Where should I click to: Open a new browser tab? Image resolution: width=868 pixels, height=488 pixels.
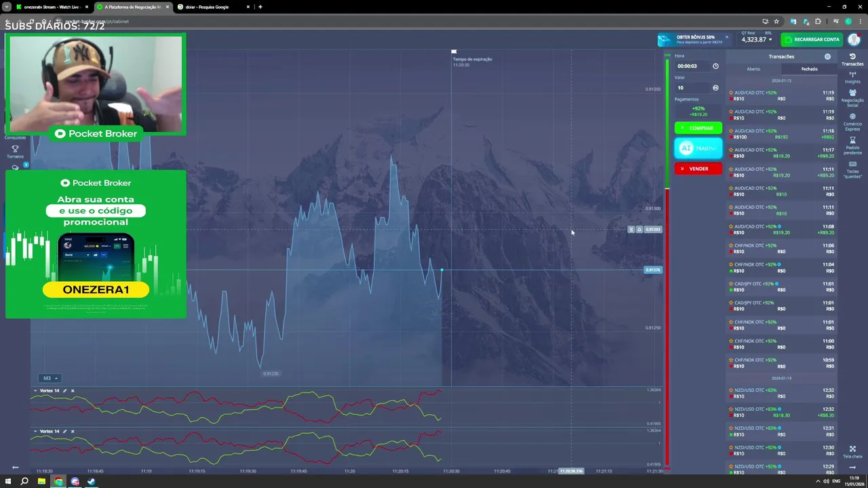[260, 7]
